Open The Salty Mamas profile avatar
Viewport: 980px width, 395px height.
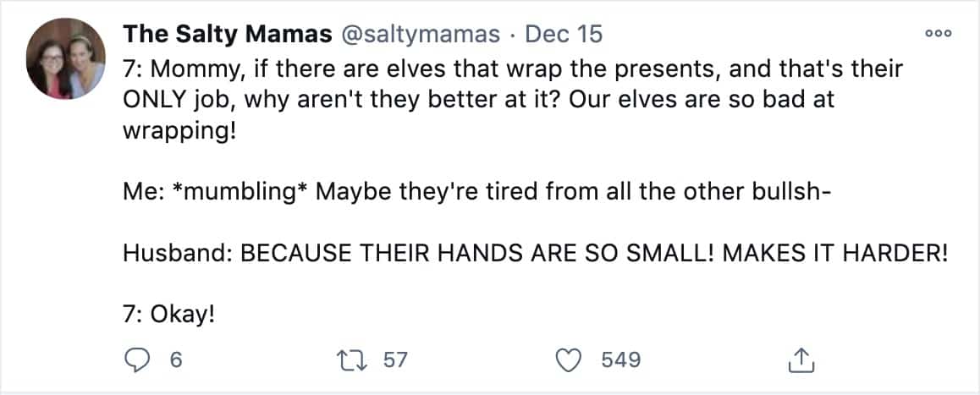coord(66,58)
